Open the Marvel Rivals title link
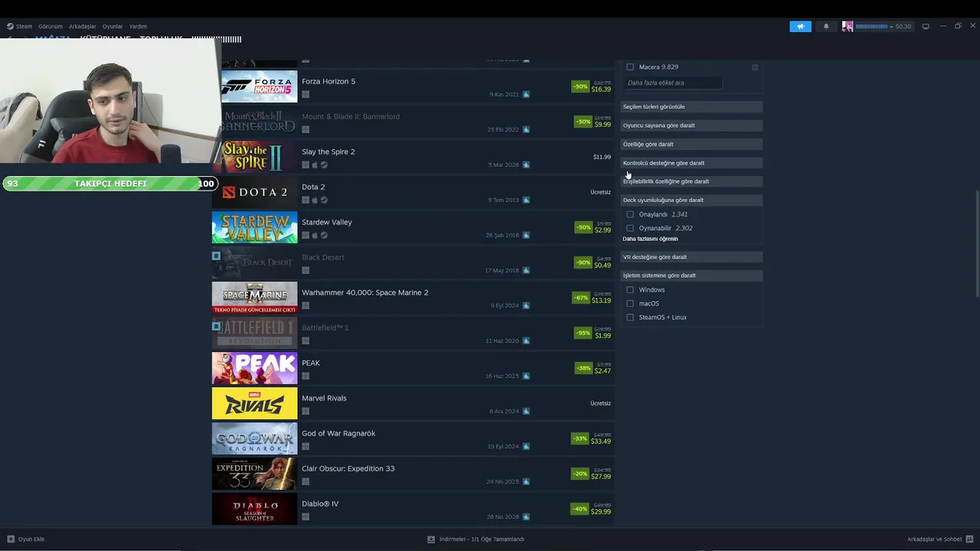 click(324, 398)
